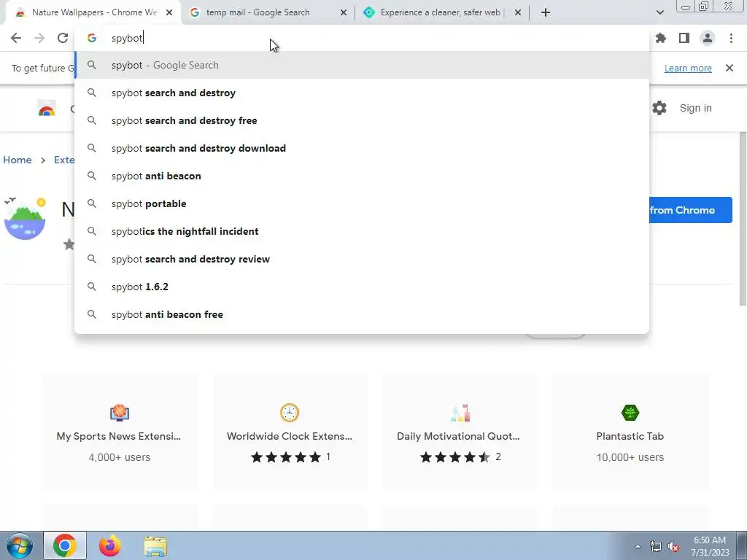Click the Worldwide Clock icon
The height and width of the screenshot is (560, 747).
pos(290,413)
